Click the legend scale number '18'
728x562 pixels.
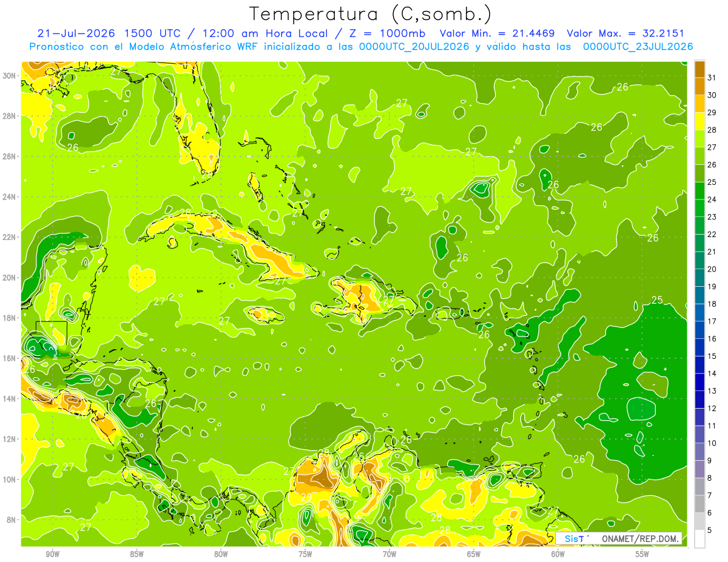click(712, 304)
